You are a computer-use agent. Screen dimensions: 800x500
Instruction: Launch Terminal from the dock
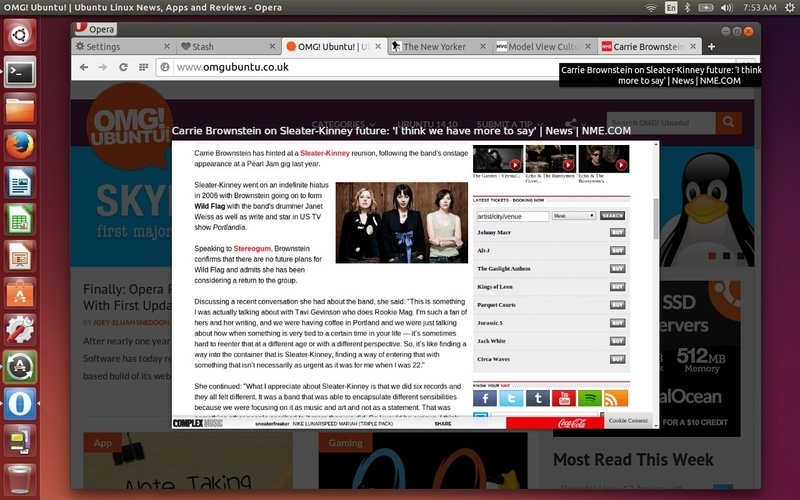pos(20,72)
